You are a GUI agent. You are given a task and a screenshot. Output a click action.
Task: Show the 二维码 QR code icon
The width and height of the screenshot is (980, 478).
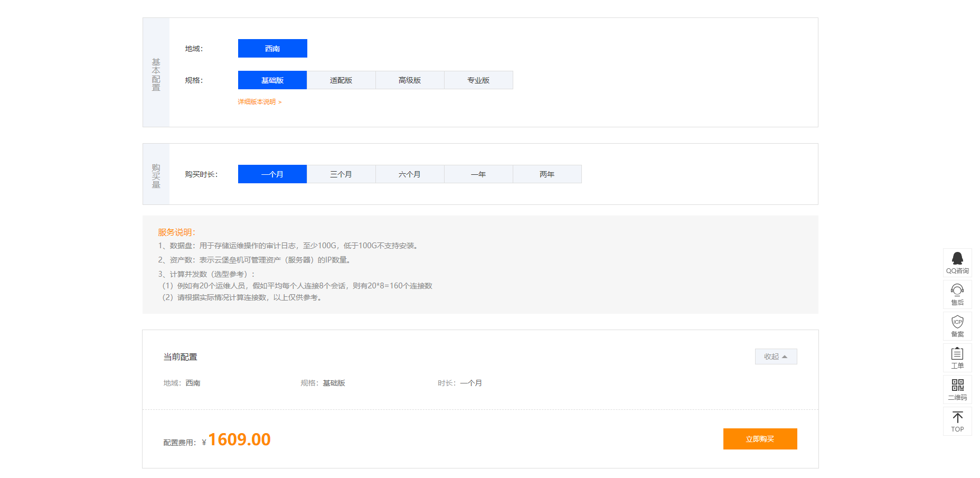click(x=957, y=389)
